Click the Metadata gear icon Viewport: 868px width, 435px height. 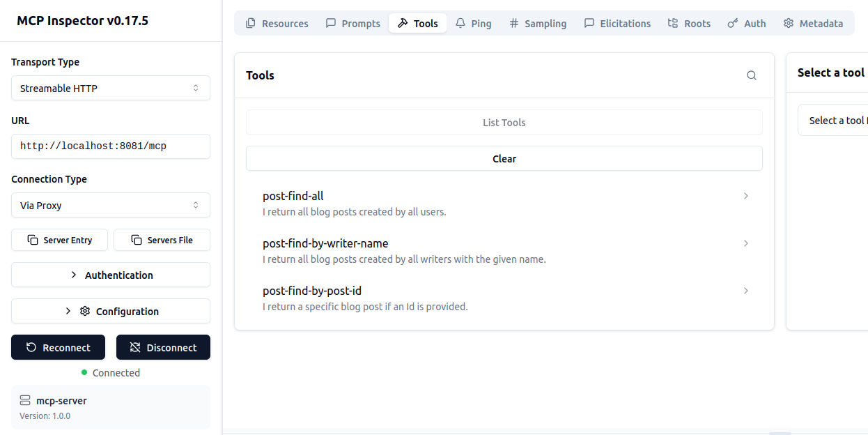(789, 24)
